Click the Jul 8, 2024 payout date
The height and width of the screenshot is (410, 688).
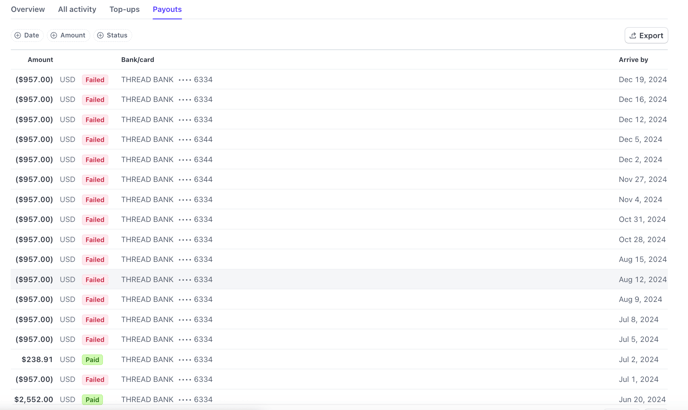(638, 319)
